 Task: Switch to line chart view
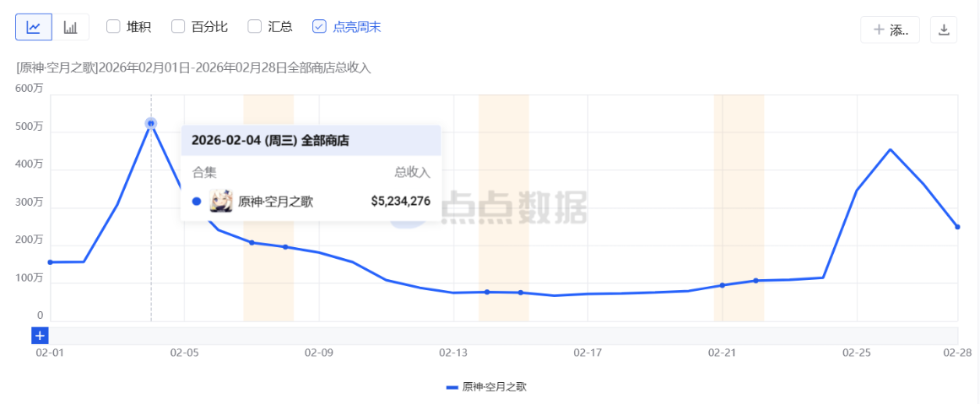coord(34,27)
